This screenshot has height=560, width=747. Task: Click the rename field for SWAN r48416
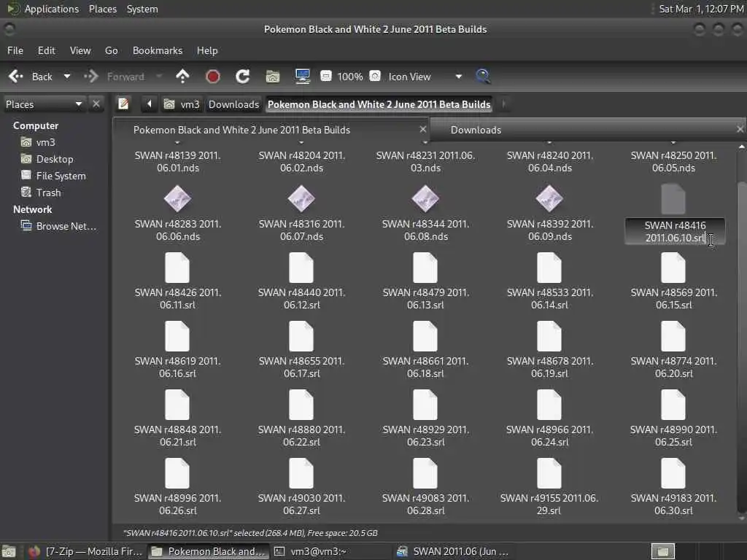(x=675, y=231)
